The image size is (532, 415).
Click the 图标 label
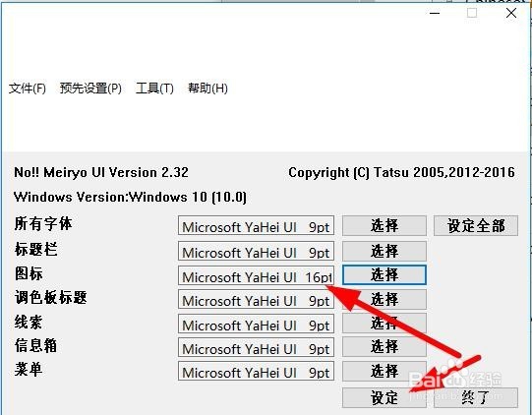(x=29, y=273)
